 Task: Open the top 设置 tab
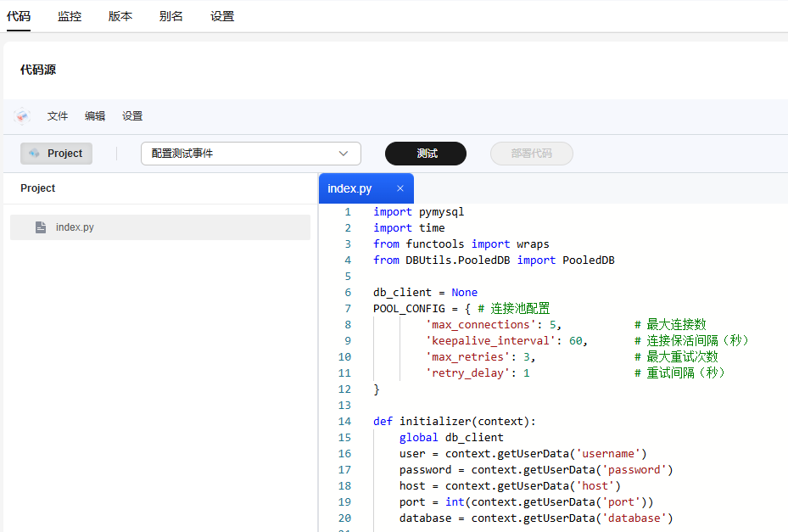tap(222, 16)
